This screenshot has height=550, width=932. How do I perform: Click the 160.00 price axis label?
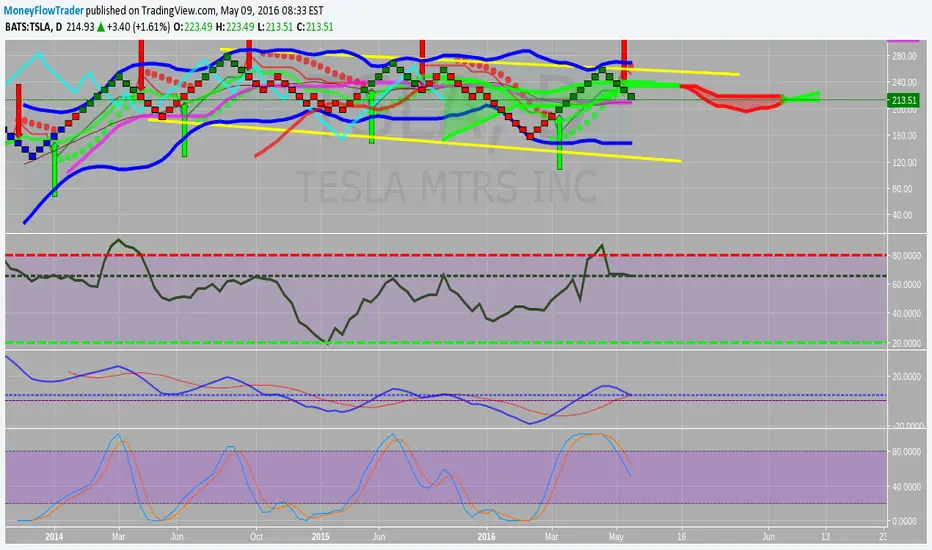pyautogui.click(x=904, y=136)
